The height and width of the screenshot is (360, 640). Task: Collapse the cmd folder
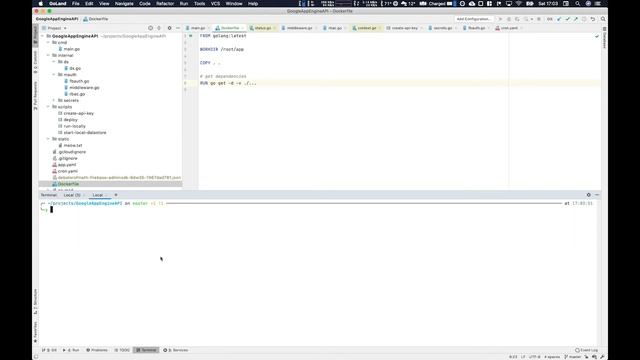[x=49, y=42]
